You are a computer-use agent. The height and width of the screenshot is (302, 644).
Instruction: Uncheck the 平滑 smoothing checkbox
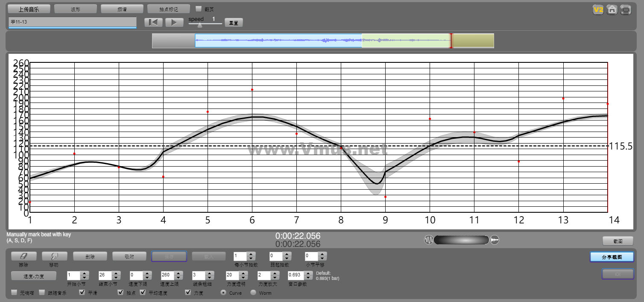(x=82, y=293)
